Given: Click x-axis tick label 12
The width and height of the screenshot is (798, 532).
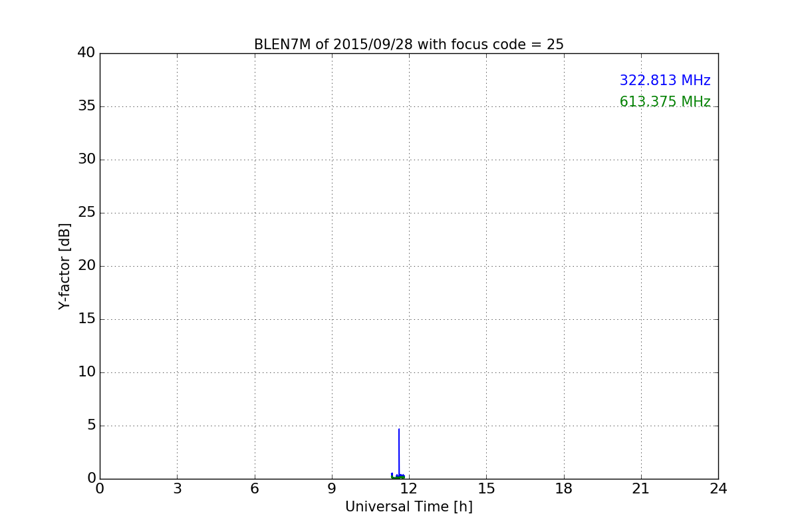Looking at the screenshot, I should [x=409, y=489].
